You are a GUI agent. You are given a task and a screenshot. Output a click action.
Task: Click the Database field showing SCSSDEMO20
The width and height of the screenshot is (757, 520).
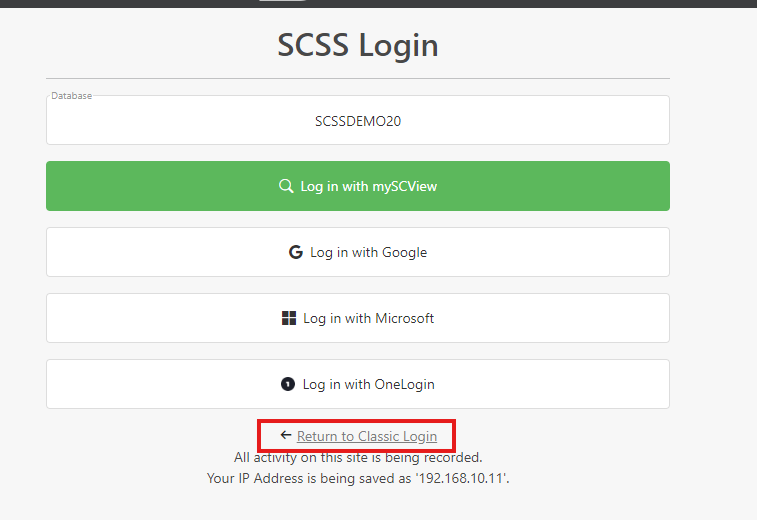click(358, 120)
